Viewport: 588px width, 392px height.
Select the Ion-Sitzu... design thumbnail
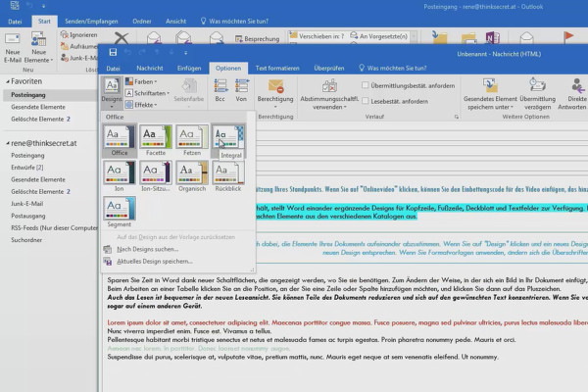point(156,176)
